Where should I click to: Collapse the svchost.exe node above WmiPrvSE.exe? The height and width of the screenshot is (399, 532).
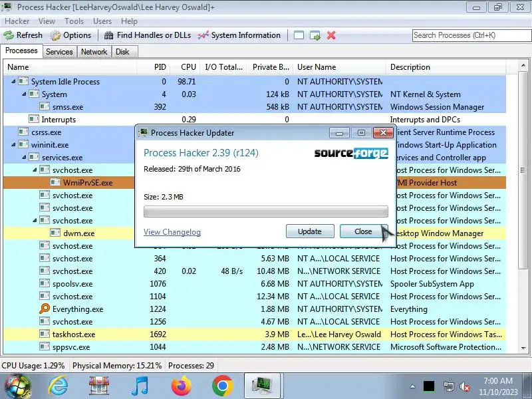[35, 170]
